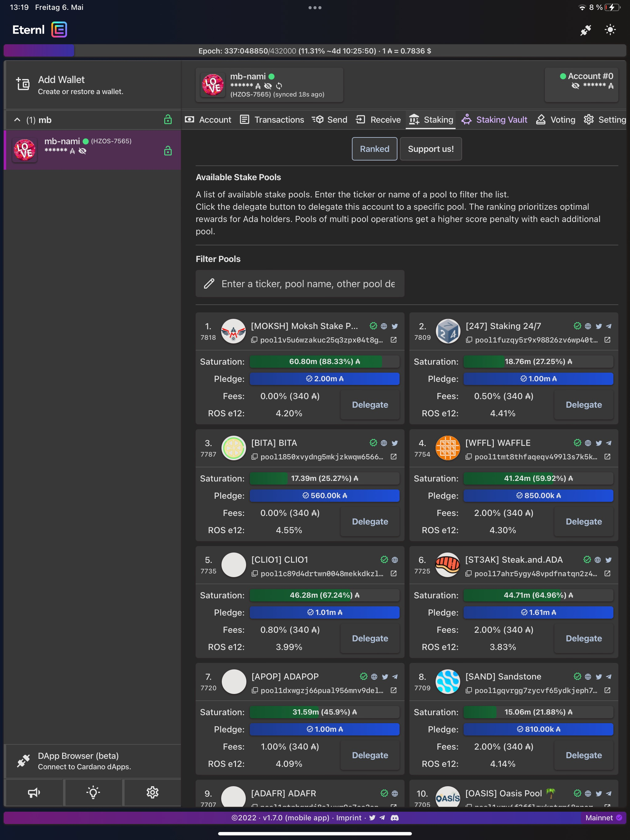Delegate to the WFFL WAFFLE pool
Screen dimensions: 630x840
click(584, 522)
